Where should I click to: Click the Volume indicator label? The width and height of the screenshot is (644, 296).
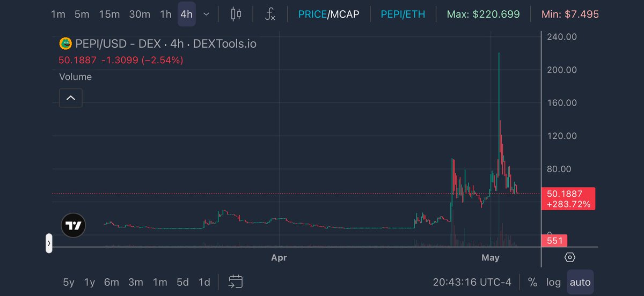pyautogui.click(x=75, y=77)
